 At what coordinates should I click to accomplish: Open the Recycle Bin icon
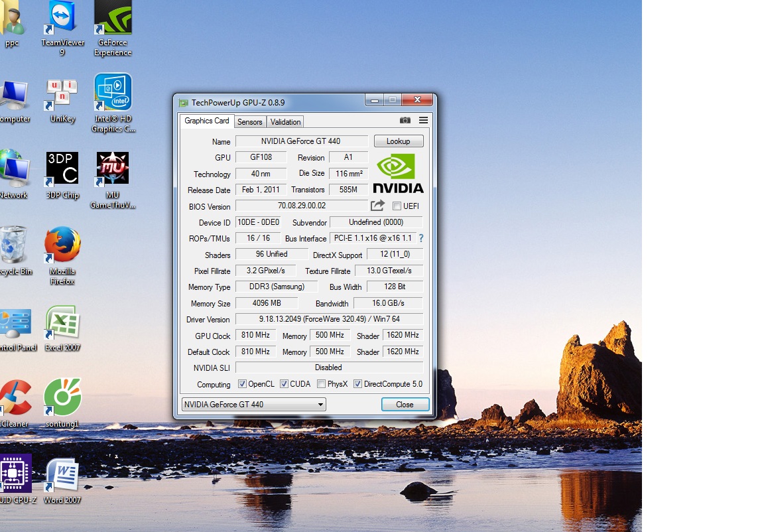(15, 251)
